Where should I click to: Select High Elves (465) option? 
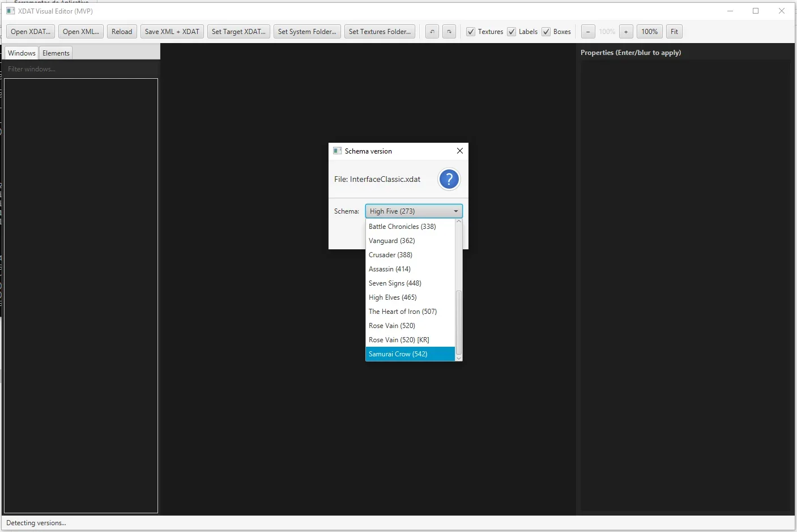(410, 297)
